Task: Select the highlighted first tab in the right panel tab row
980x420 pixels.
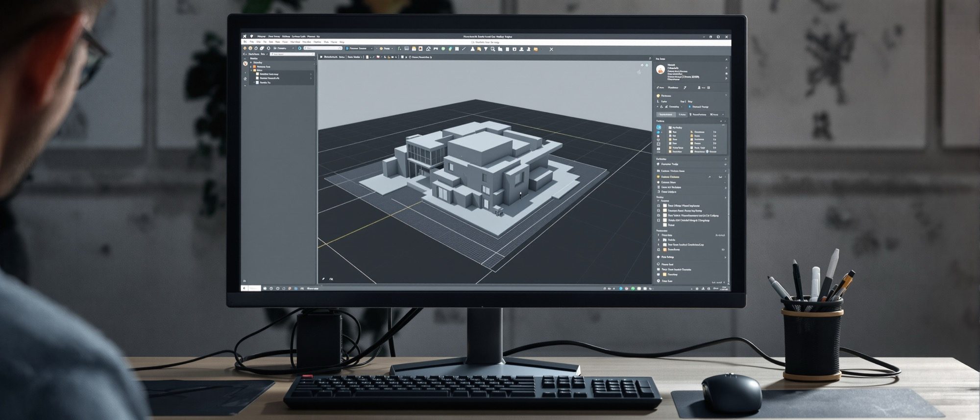Action: [666, 114]
